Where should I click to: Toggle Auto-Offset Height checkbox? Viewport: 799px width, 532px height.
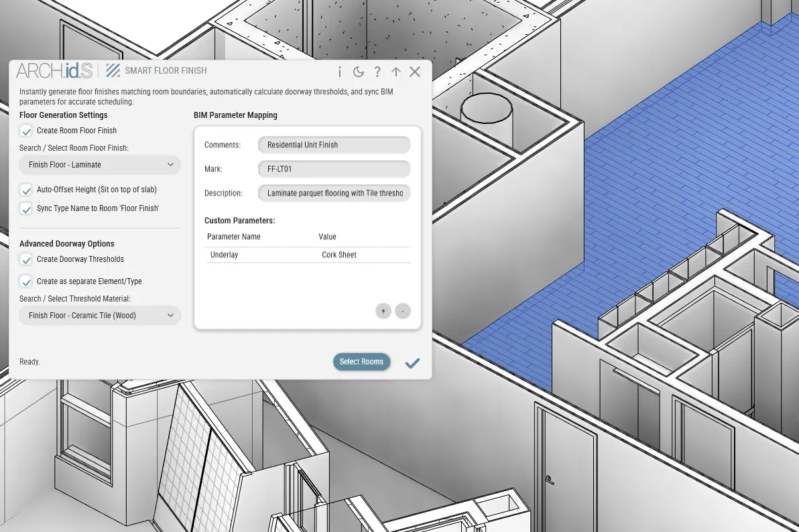(26, 190)
